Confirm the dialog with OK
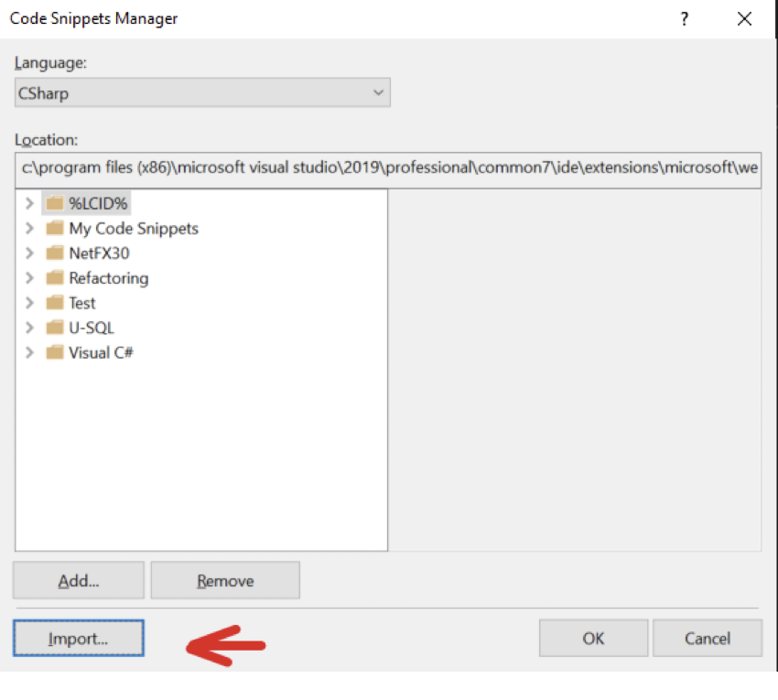 593,638
